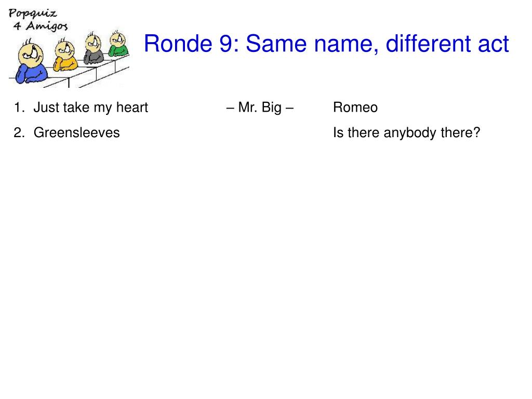
Task: Click the words different act in title
Action: [x=447, y=44]
